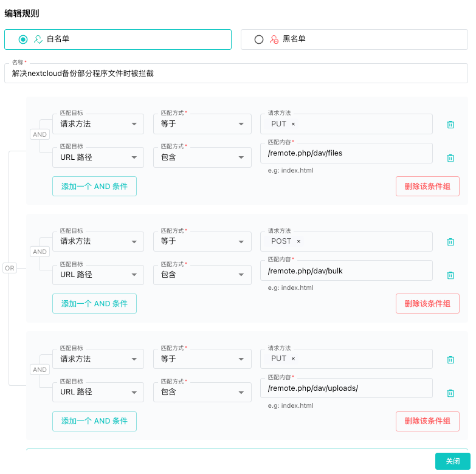Viewport: 476px width, 474px height.
Task: Remove the POST method tag
Action: [298, 241]
